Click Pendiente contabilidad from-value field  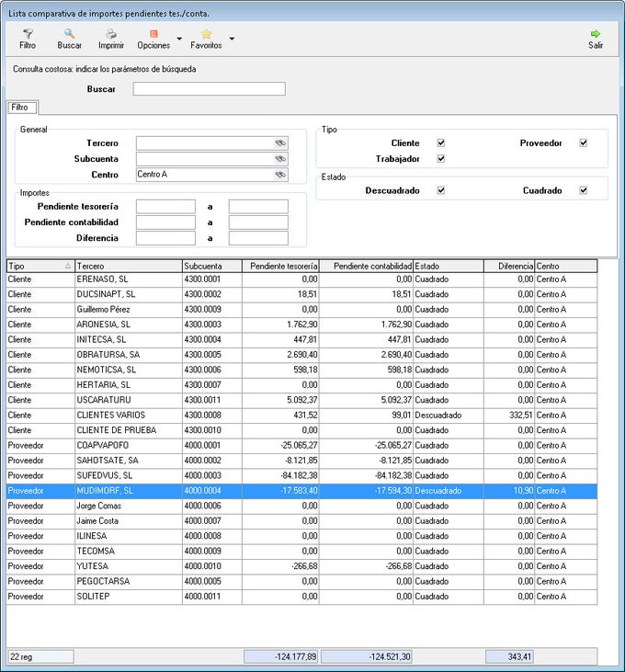coord(165,222)
